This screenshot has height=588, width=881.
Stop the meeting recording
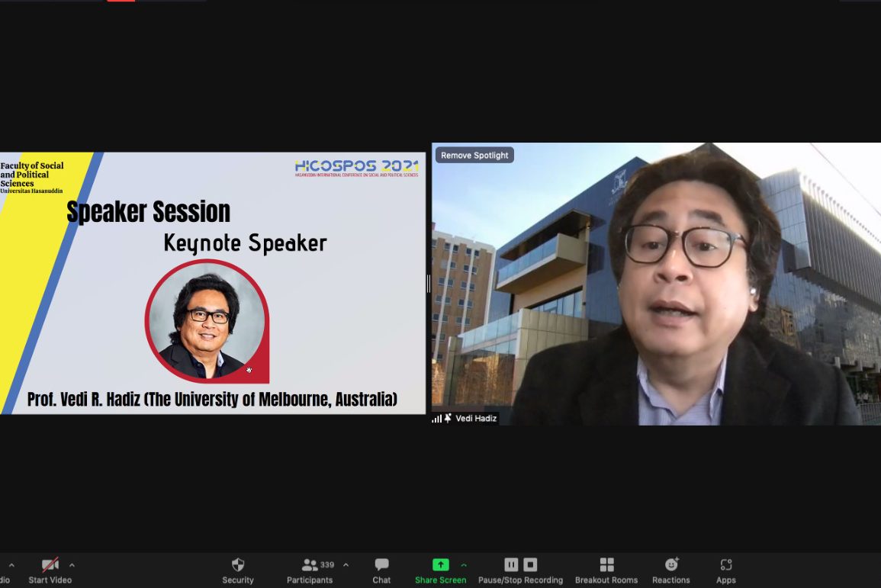531,565
